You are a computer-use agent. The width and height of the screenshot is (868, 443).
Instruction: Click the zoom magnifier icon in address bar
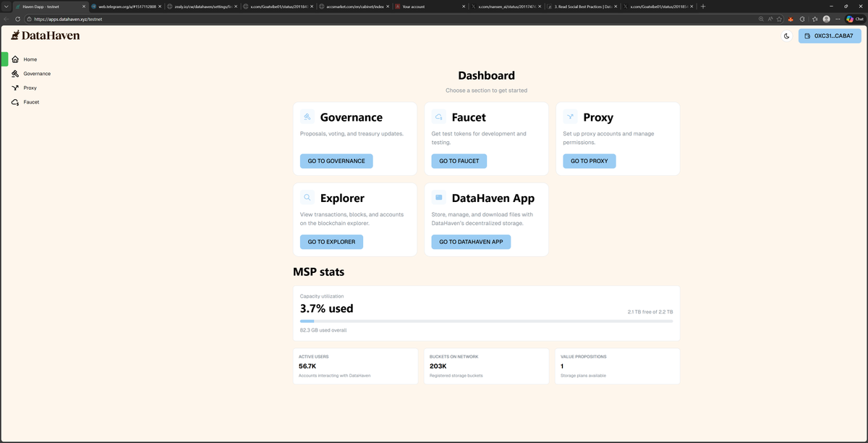tap(761, 19)
